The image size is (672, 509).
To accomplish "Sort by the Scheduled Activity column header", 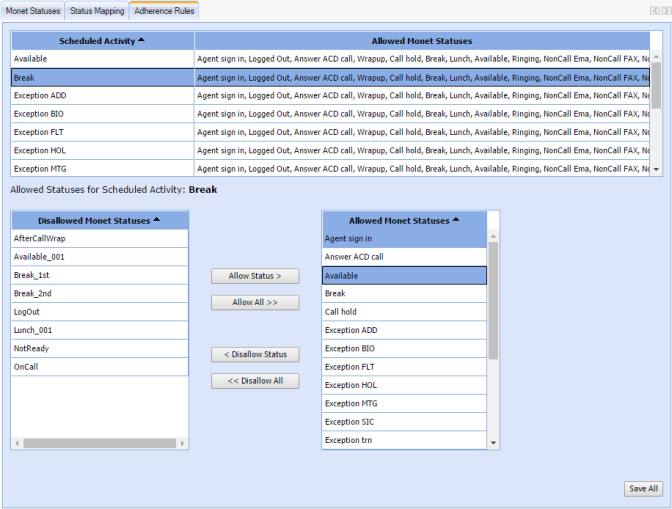I will coord(102,41).
